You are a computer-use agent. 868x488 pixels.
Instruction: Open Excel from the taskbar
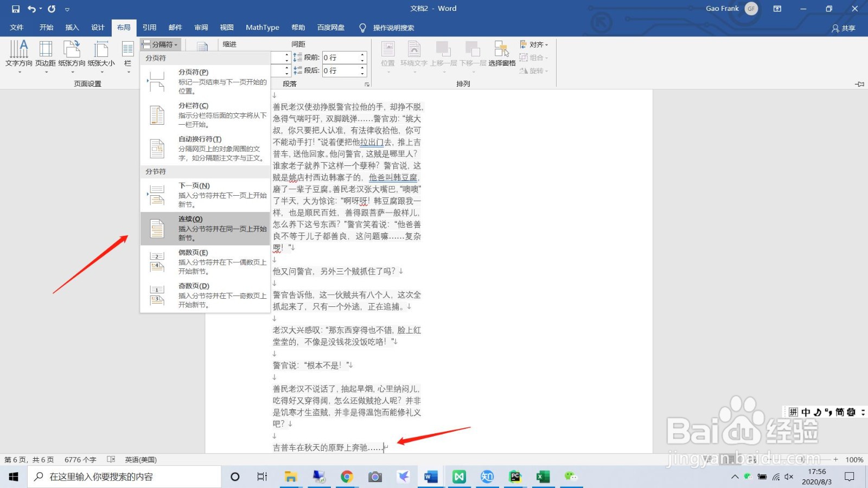pyautogui.click(x=542, y=477)
